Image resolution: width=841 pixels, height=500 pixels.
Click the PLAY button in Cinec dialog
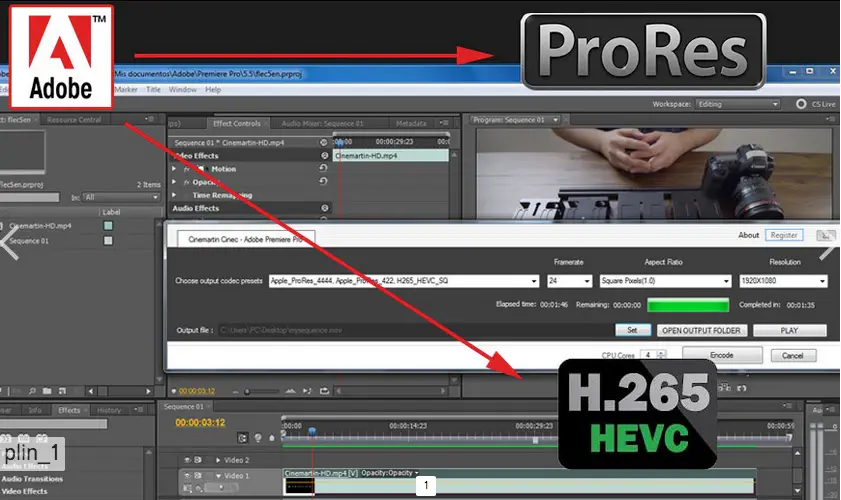coord(790,330)
